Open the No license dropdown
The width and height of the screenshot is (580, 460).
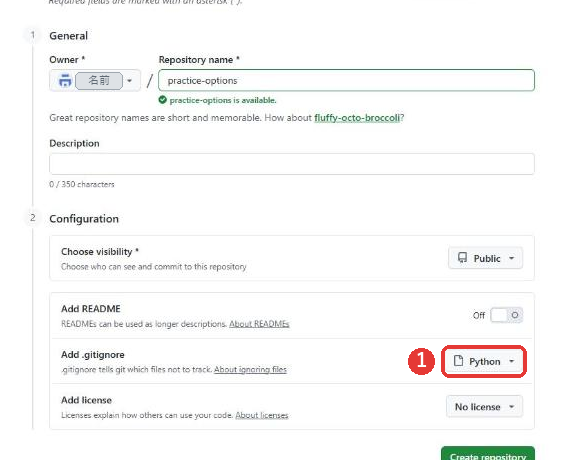[484, 407]
